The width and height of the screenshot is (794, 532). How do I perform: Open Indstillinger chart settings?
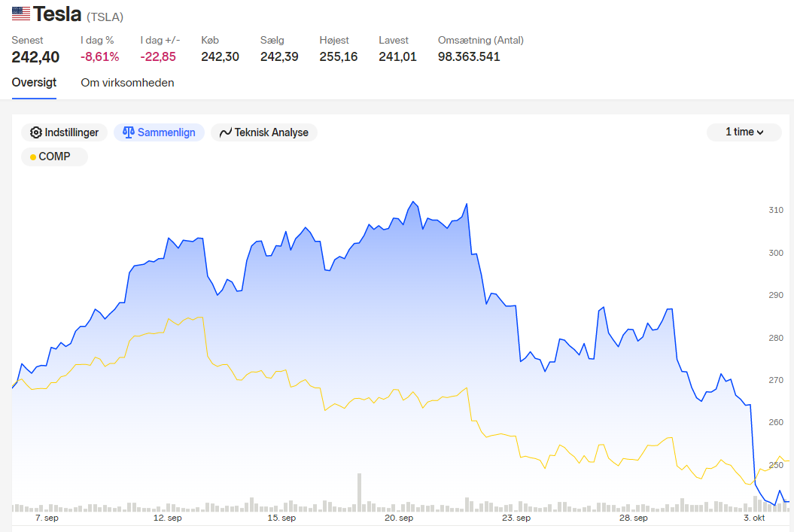[x=64, y=132]
